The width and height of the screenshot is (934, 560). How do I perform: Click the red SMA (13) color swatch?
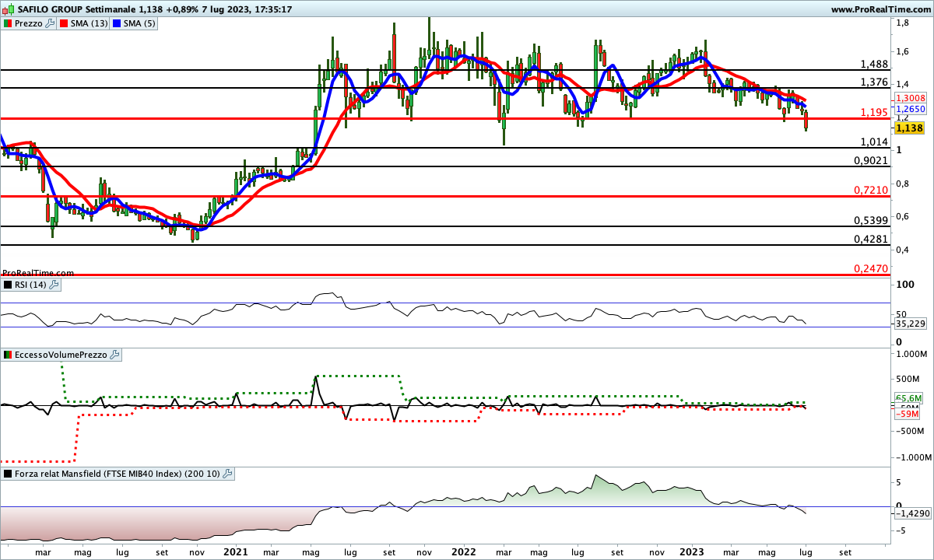click(x=65, y=23)
